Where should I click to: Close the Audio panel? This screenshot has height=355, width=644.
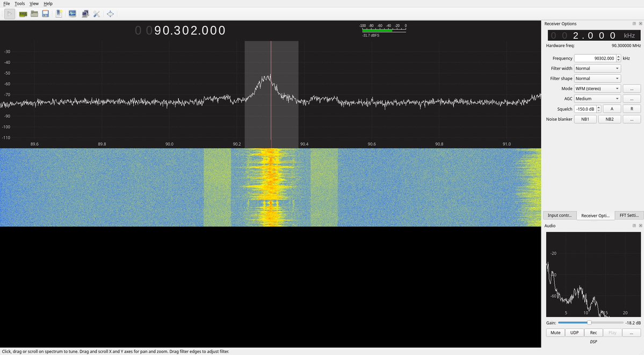(x=640, y=226)
